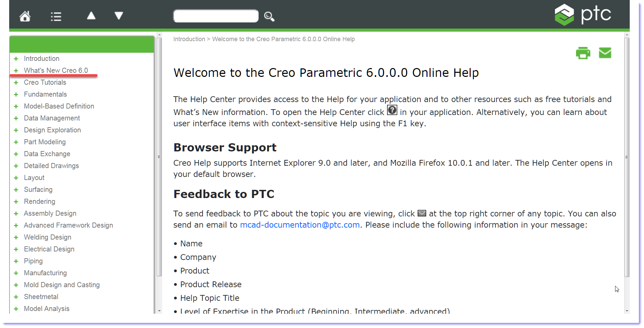Open the Rendering topic
This screenshot has width=644, height=328.
coord(39,201)
